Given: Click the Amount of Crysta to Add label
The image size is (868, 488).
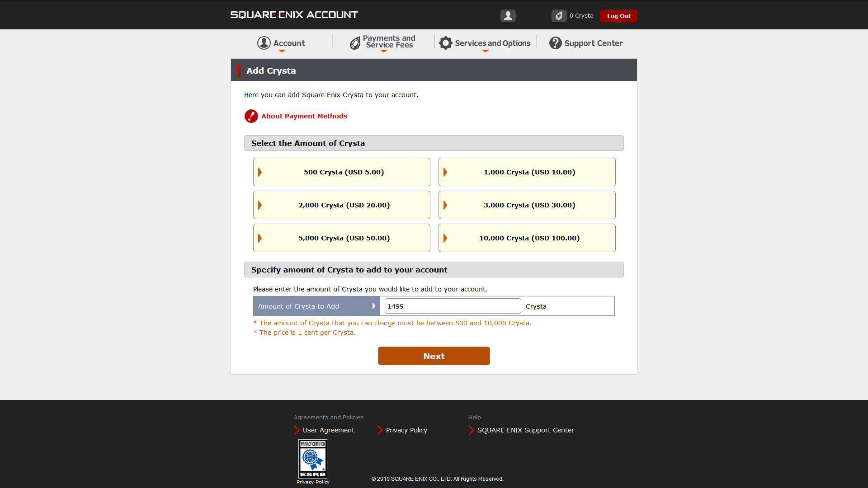Looking at the screenshot, I should [316, 306].
